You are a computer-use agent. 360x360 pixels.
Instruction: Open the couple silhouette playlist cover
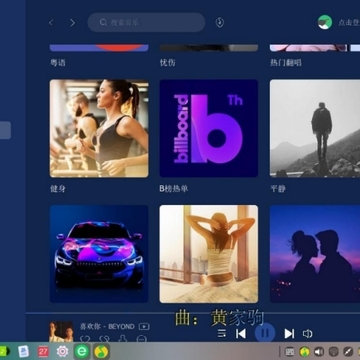(x=315, y=254)
